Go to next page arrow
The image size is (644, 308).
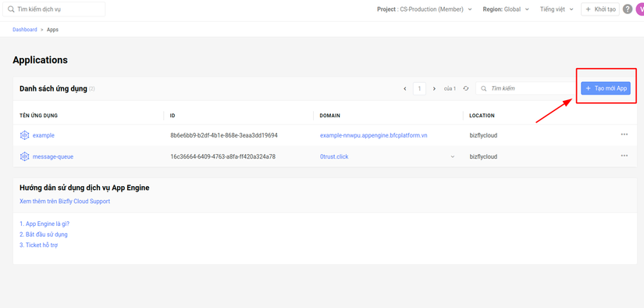tap(434, 88)
